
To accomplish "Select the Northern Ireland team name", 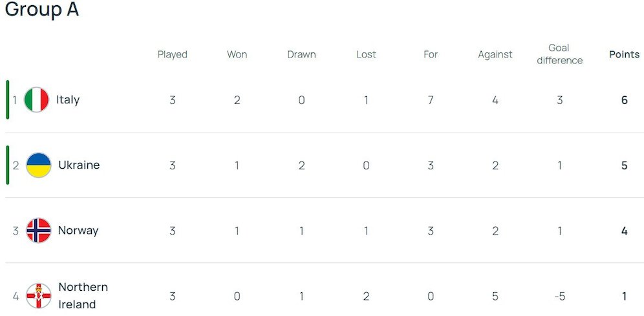I will coord(83,295).
